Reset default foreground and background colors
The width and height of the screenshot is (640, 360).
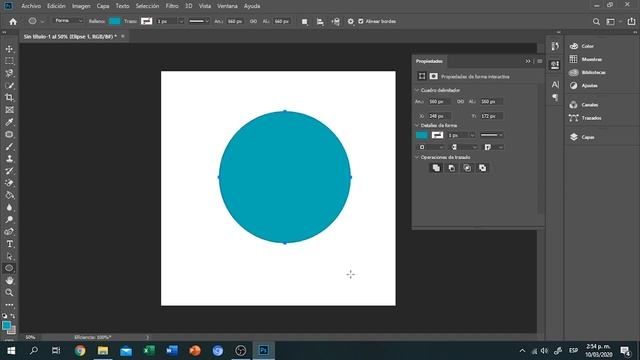tap(4, 316)
